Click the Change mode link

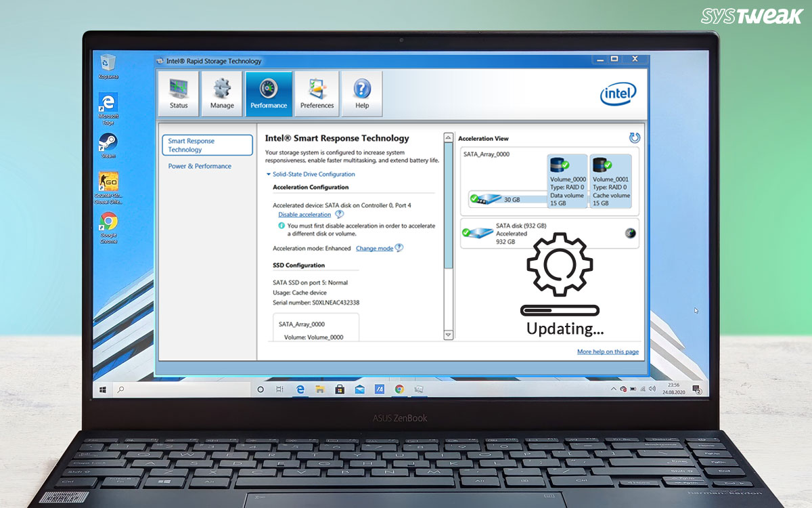coord(374,249)
